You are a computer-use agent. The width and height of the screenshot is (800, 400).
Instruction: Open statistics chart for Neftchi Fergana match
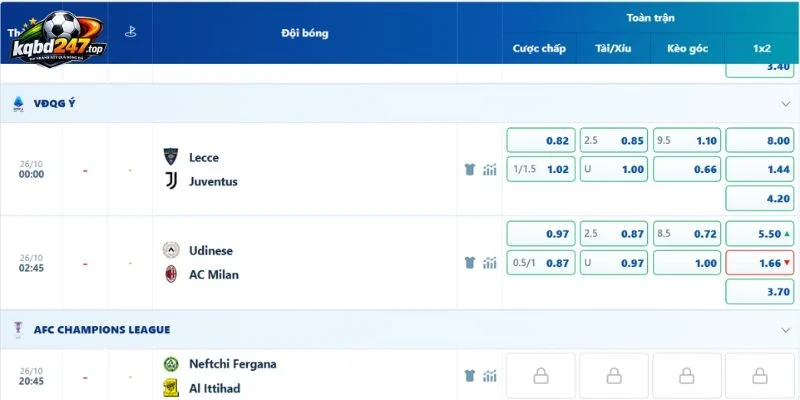pos(490,376)
